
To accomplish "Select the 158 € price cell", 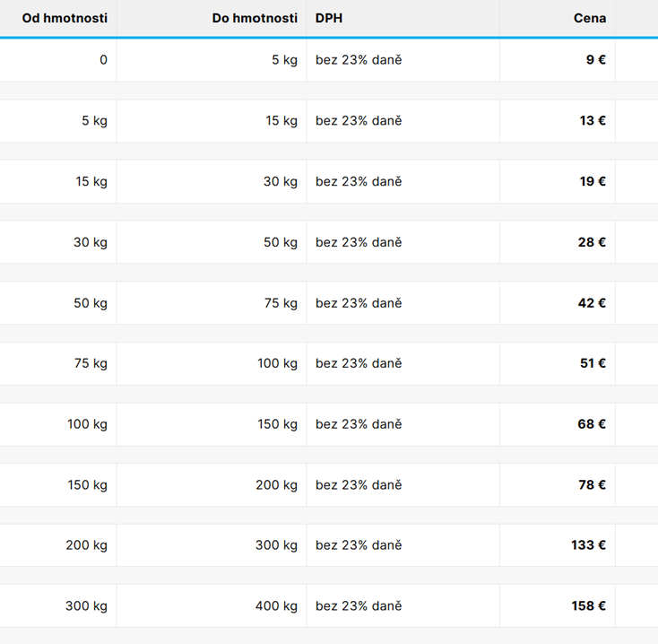I will click(589, 606).
